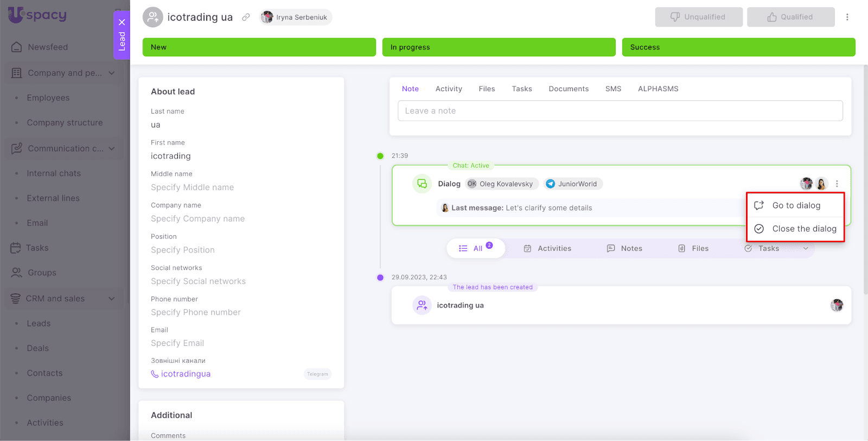The width and height of the screenshot is (868, 441).
Task: Type in the Leave a note field
Action: pyautogui.click(x=620, y=111)
